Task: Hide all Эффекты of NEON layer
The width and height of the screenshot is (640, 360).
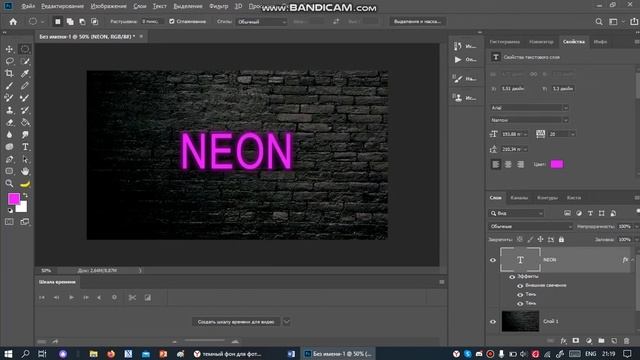Action: coord(512,277)
